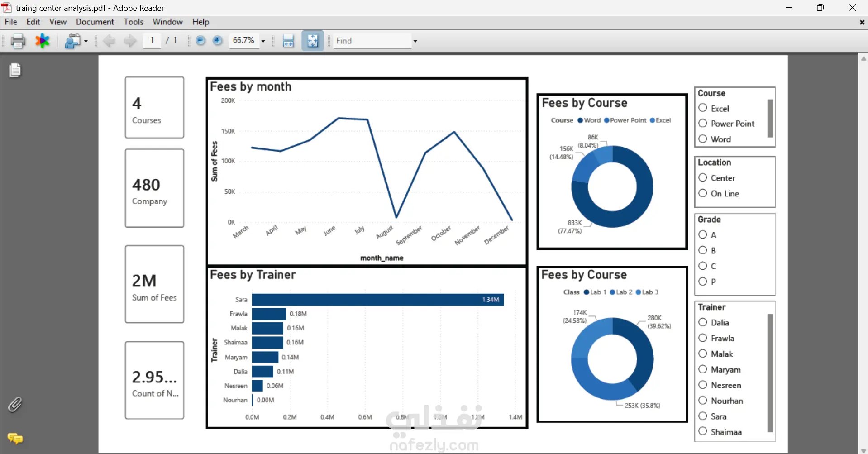Select grade B radio button
The height and width of the screenshot is (454, 868).
703,250
